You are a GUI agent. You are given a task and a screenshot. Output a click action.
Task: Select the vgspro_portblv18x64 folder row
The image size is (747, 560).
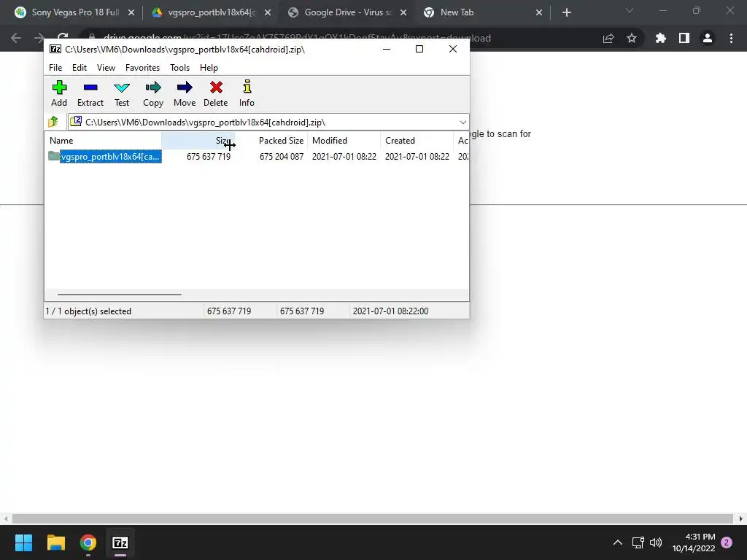tap(105, 156)
